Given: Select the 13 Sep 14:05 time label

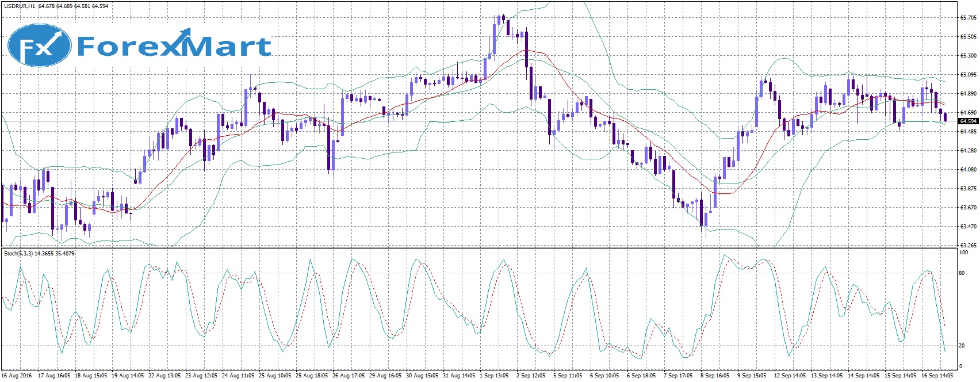Looking at the screenshot, I should (826, 376).
